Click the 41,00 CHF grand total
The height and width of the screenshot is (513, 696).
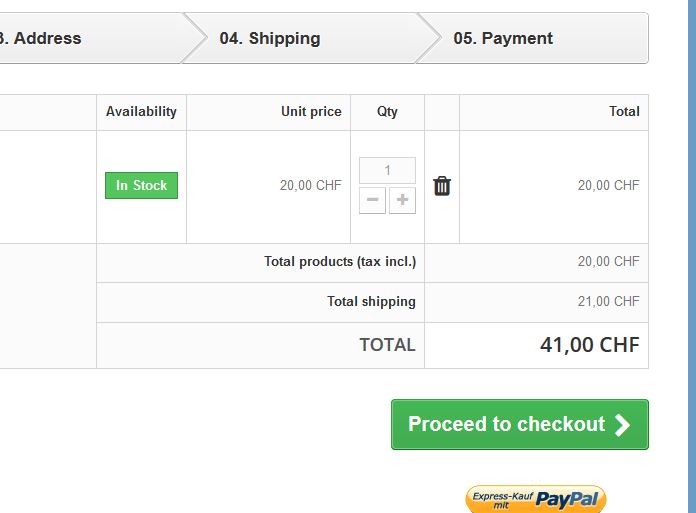(589, 345)
